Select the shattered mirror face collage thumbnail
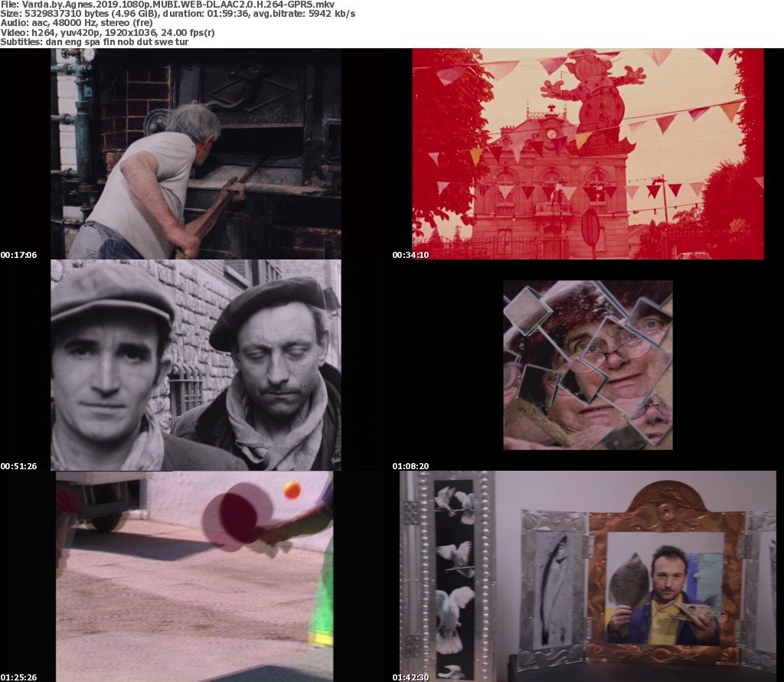The image size is (784, 682). (587, 364)
